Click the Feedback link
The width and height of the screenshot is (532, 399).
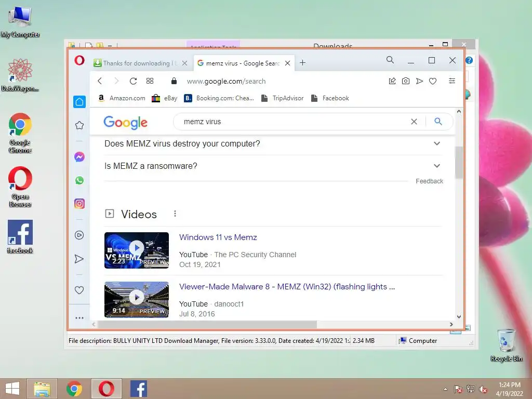(430, 181)
